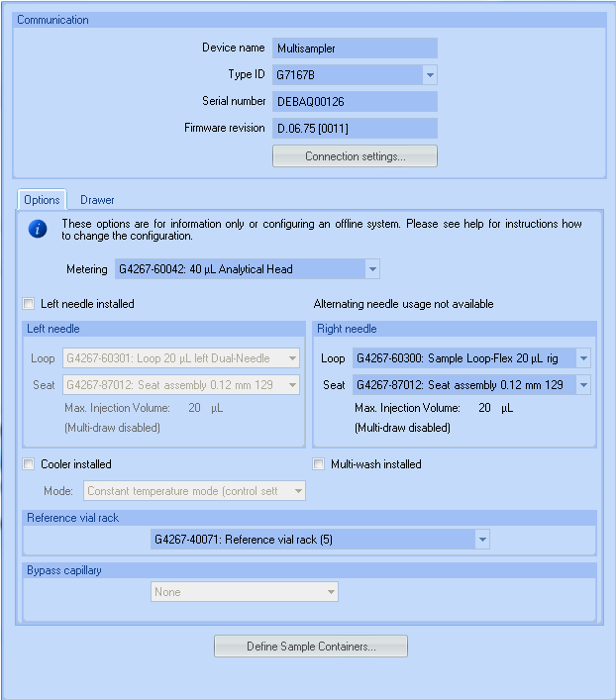Expand the Metering head dropdown

click(371, 269)
